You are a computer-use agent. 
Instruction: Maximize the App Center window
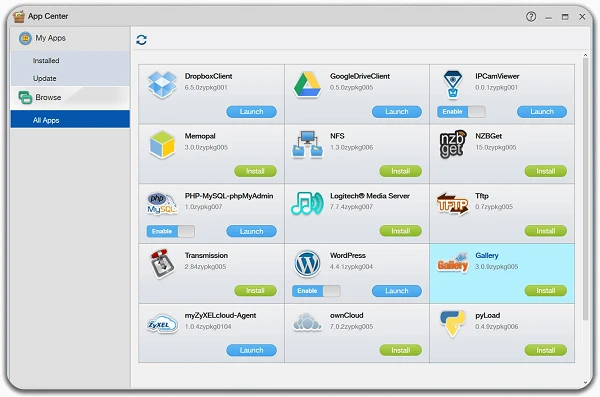pos(565,17)
